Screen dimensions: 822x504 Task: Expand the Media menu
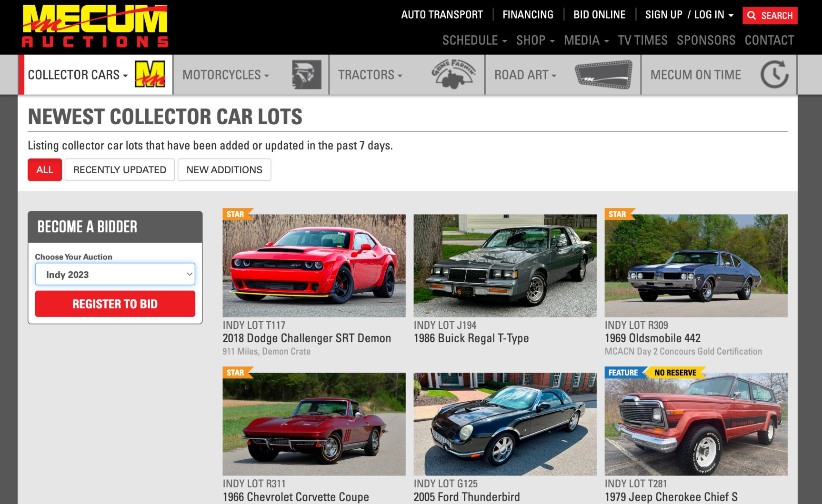pos(586,40)
